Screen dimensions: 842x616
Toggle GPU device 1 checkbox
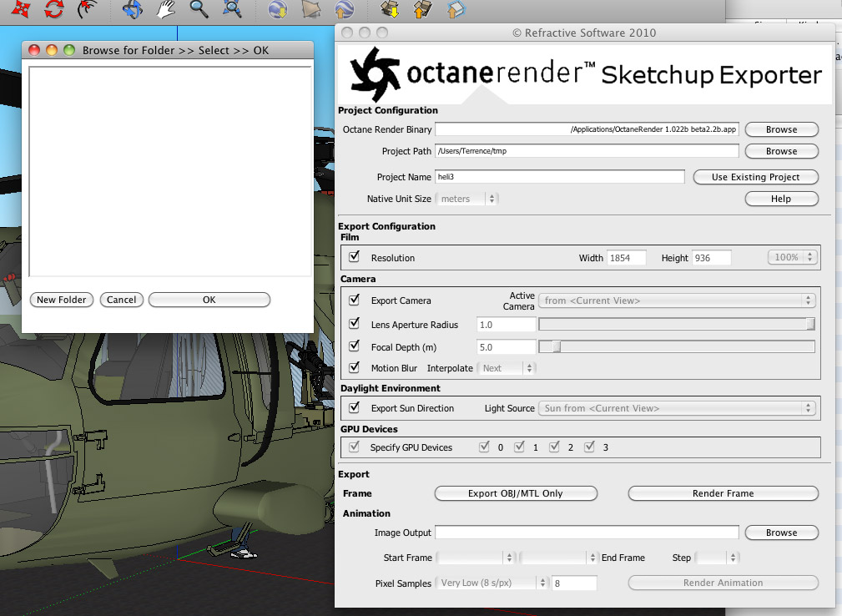coord(519,447)
